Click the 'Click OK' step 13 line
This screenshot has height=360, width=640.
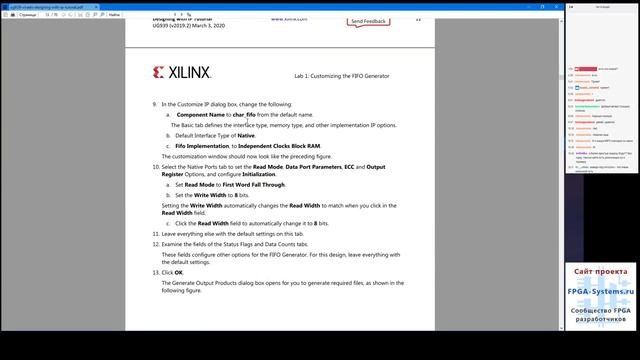click(x=168, y=273)
